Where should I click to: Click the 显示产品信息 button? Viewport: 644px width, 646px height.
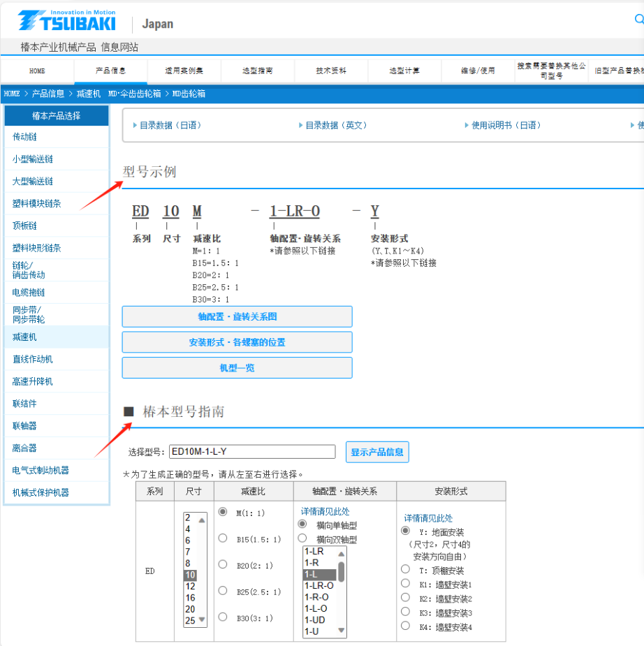coord(376,452)
